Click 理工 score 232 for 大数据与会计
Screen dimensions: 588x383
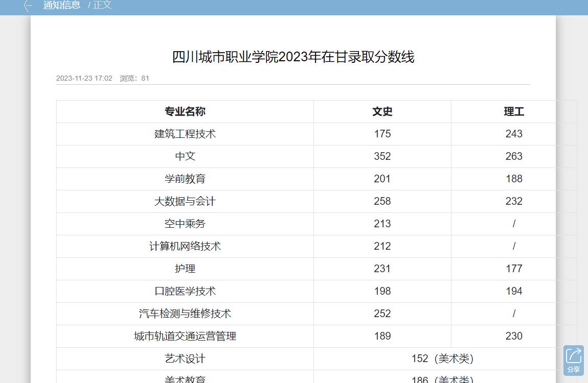tap(514, 201)
